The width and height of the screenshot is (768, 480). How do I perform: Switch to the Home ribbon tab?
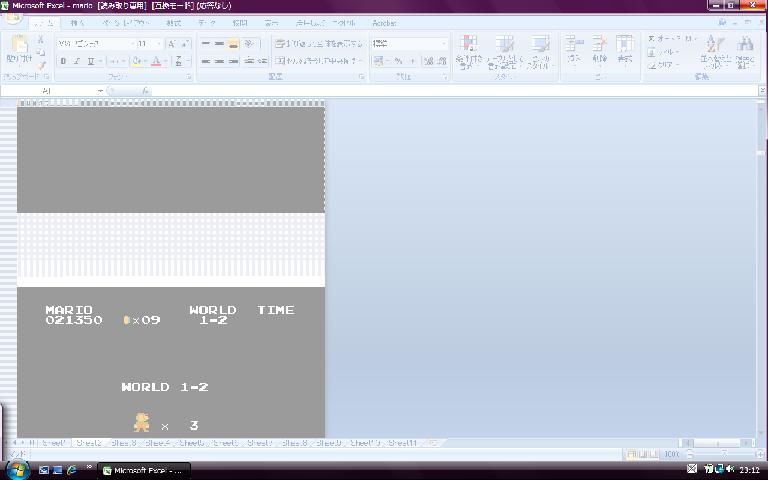[44, 23]
